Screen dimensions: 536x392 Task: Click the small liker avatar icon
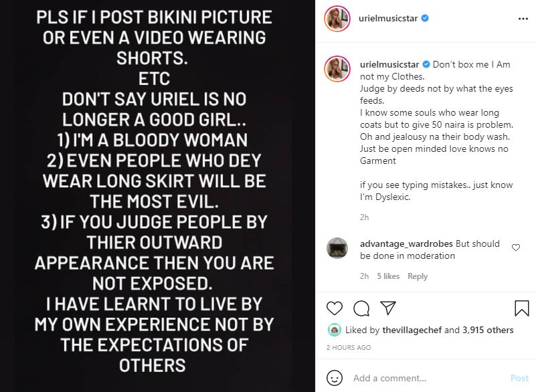[334, 330]
